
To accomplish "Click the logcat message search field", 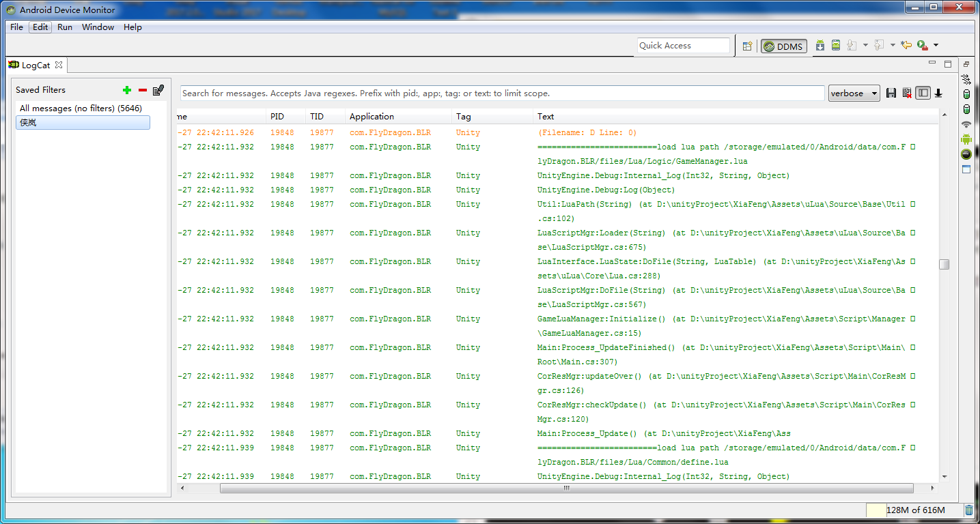I will (502, 93).
